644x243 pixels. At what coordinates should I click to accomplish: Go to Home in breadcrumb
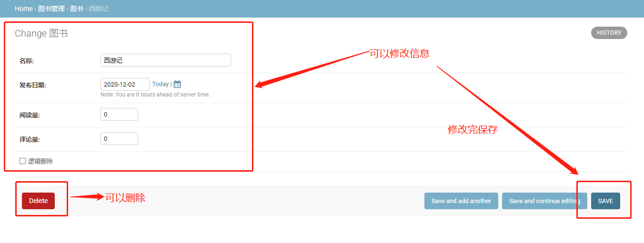[x=24, y=9]
